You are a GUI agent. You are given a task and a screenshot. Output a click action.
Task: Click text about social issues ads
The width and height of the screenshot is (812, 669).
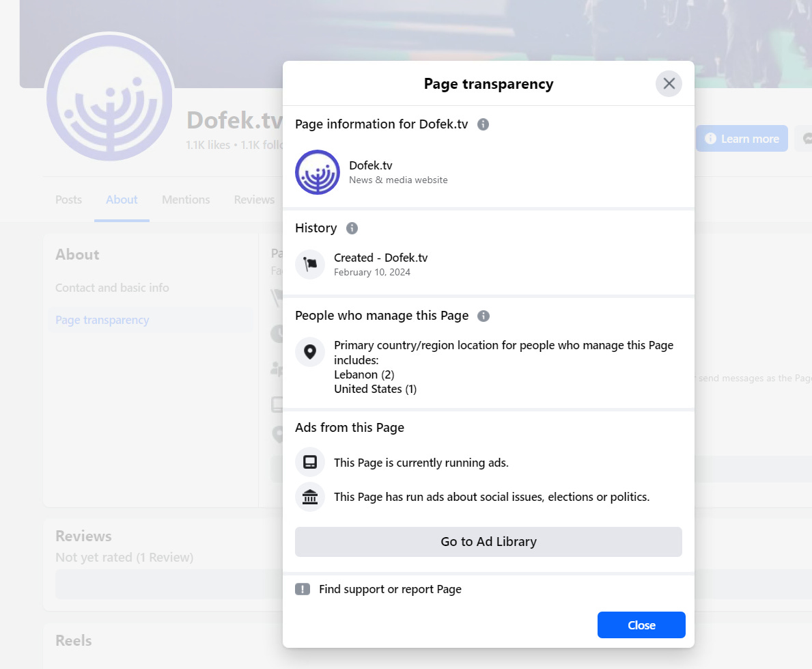point(492,497)
